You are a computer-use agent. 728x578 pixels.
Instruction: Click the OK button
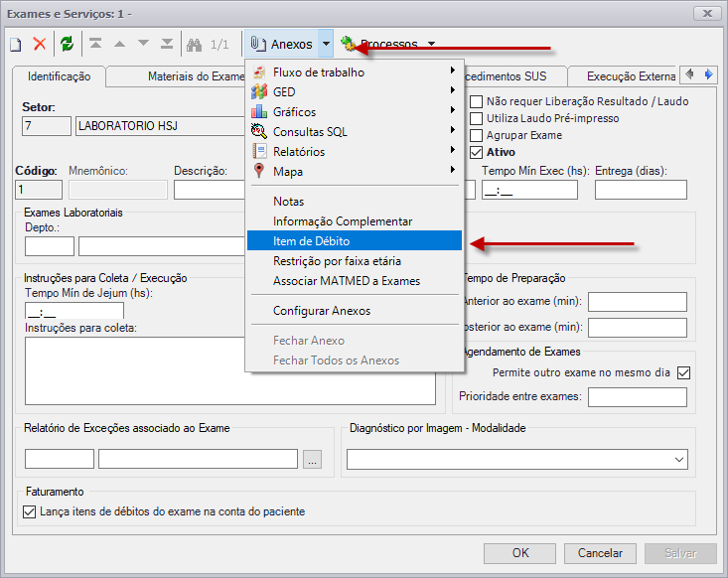(x=520, y=553)
